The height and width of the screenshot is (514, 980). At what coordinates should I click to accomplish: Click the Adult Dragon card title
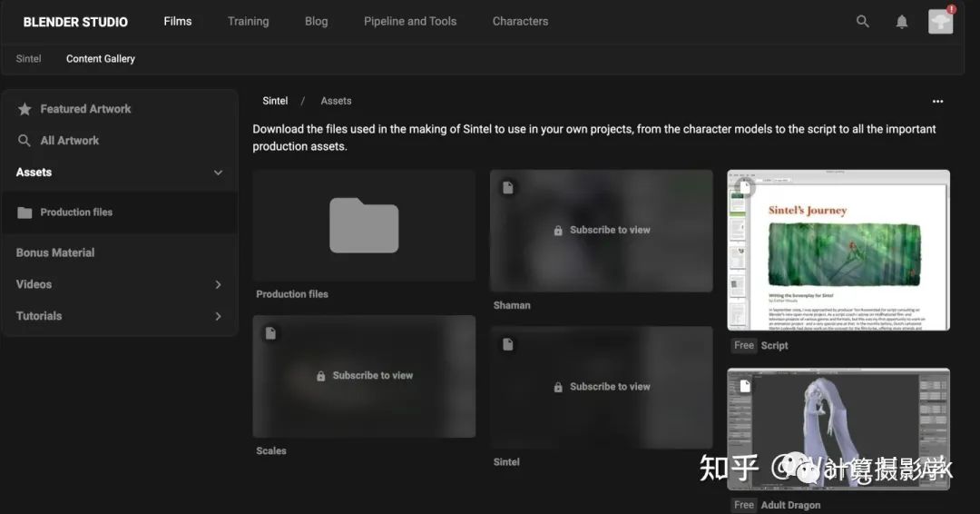point(790,505)
